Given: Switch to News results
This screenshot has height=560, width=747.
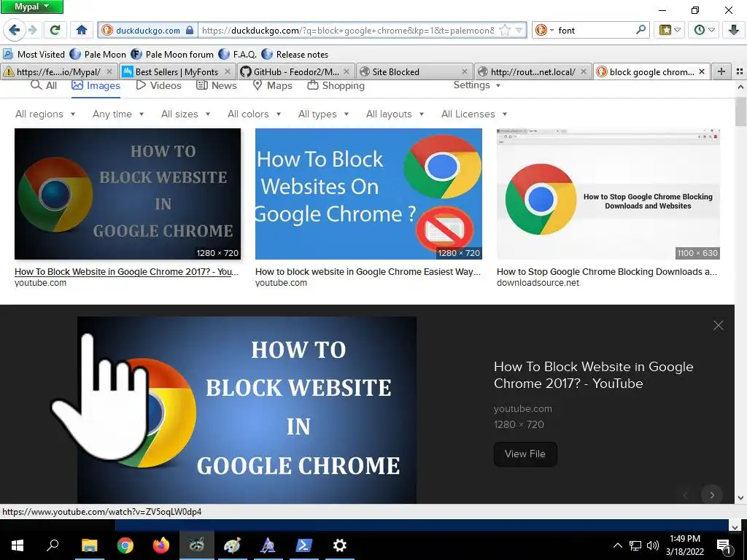Looking at the screenshot, I should 217,86.
